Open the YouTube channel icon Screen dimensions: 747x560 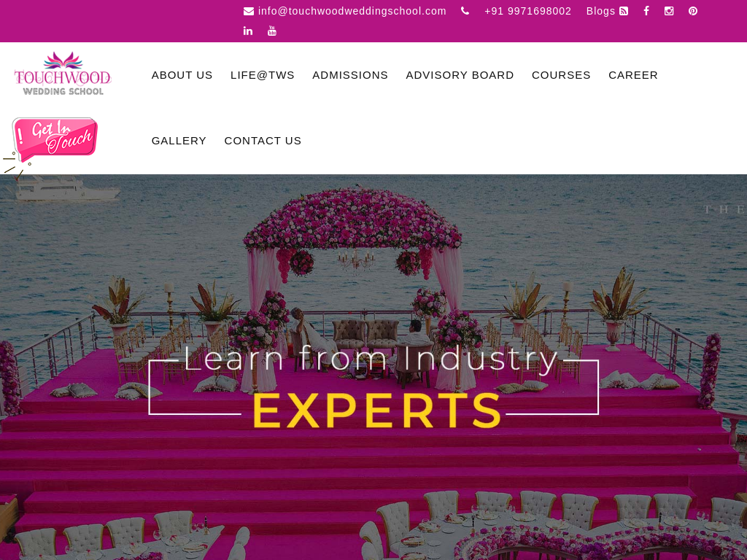271,31
